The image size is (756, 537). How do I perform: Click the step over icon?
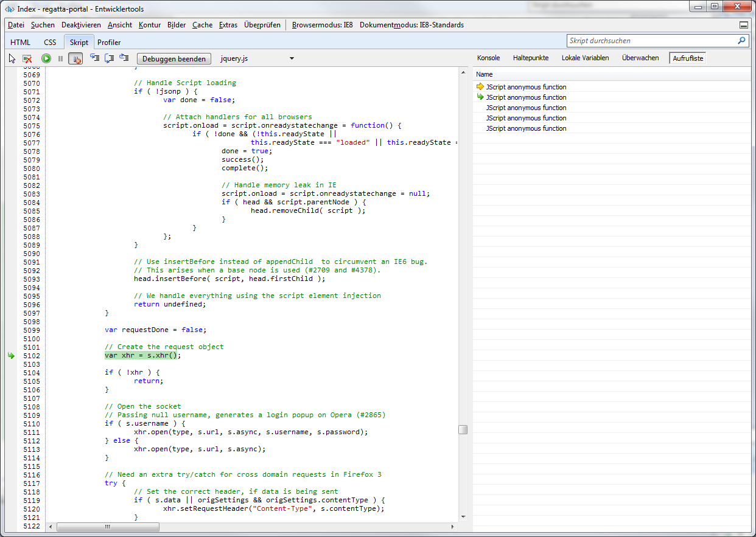109,58
